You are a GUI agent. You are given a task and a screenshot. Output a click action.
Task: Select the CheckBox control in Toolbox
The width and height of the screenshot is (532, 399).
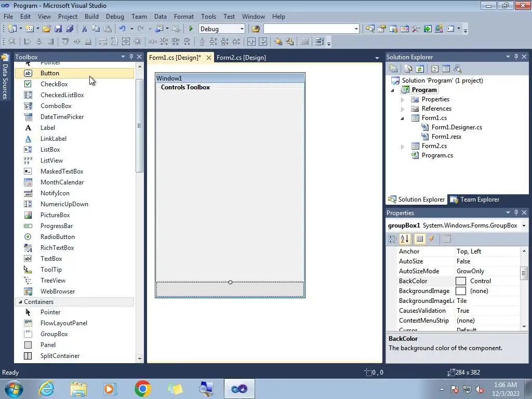tap(75, 84)
